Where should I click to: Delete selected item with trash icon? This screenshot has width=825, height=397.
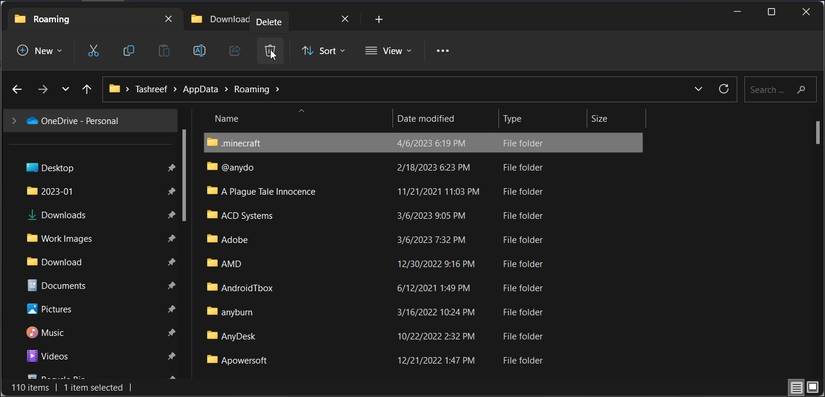270,51
